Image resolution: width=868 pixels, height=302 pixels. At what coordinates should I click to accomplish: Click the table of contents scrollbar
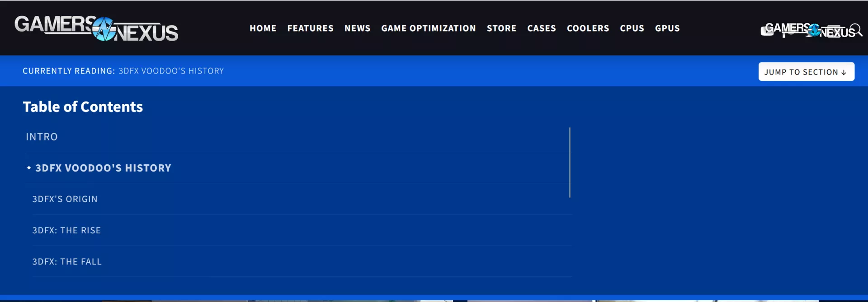(x=570, y=163)
